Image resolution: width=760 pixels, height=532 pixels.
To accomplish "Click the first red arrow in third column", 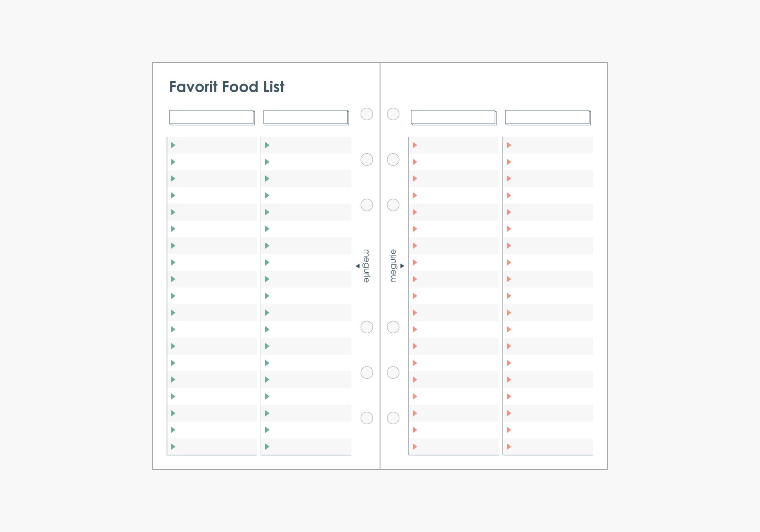I will [x=415, y=145].
